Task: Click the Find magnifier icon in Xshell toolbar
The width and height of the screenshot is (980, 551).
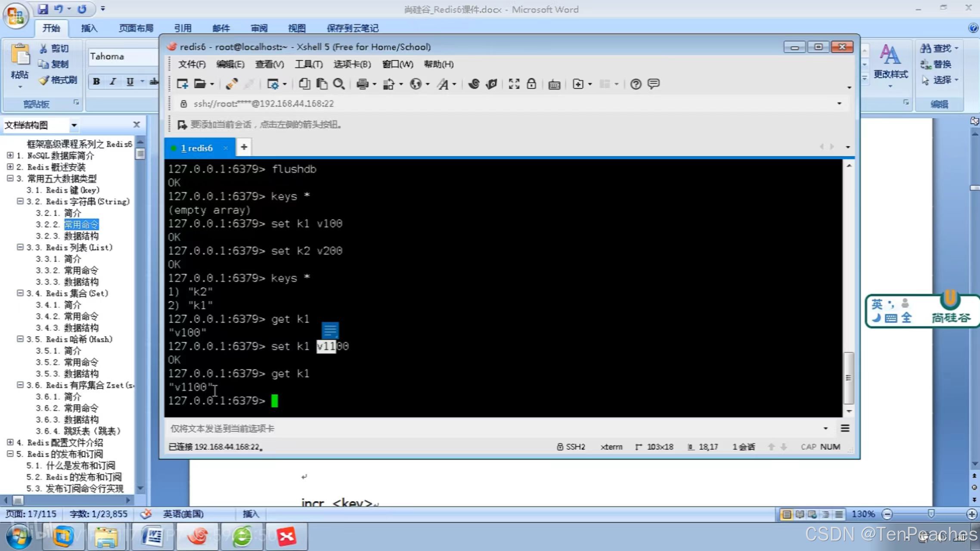Action: [339, 84]
